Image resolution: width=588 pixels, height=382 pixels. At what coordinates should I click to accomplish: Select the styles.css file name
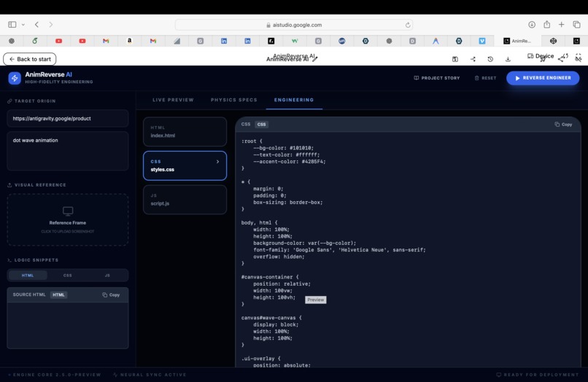[x=163, y=169]
